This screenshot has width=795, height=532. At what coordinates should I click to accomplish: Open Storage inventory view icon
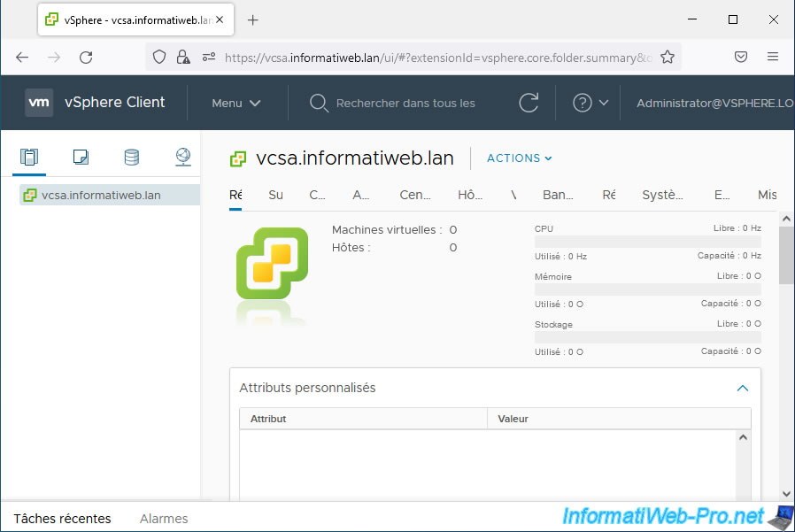coord(132,157)
